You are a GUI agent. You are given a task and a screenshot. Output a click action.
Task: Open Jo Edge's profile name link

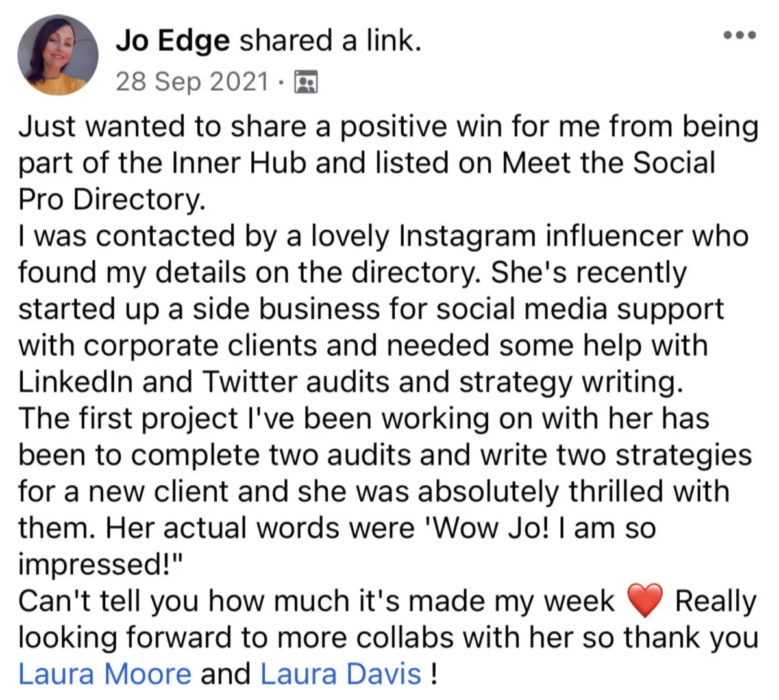(173, 41)
